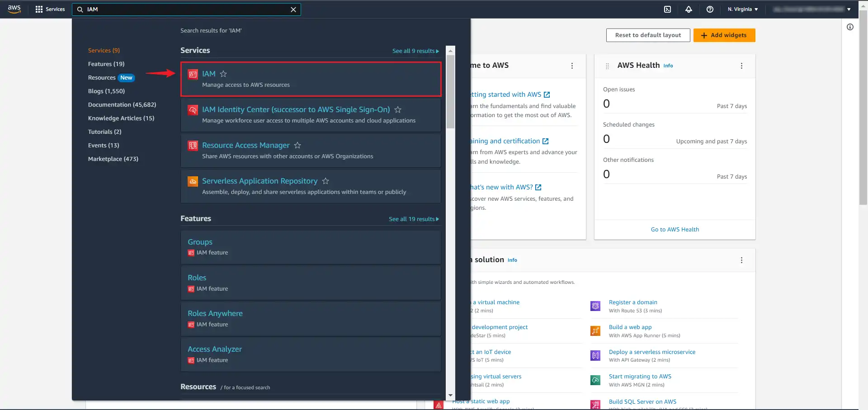Click the AWS logo home icon

14,9
